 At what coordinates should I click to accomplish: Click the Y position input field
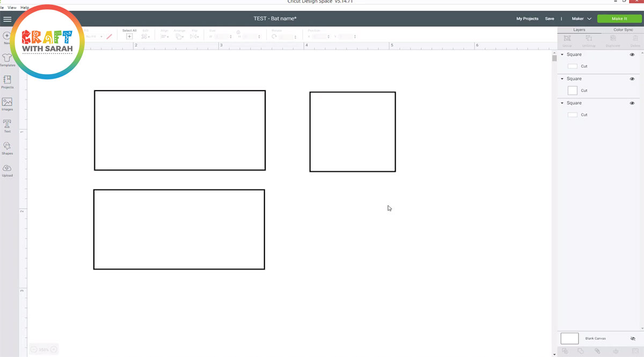coord(348,37)
